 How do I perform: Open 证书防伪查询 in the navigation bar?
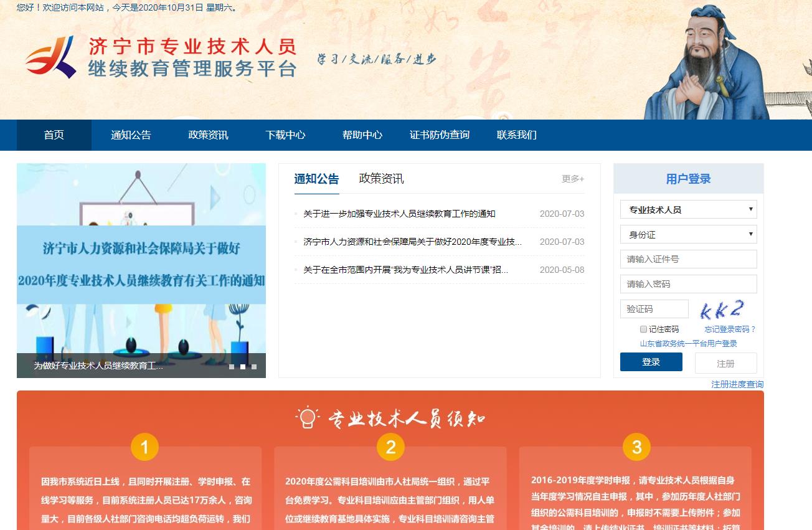(x=439, y=135)
